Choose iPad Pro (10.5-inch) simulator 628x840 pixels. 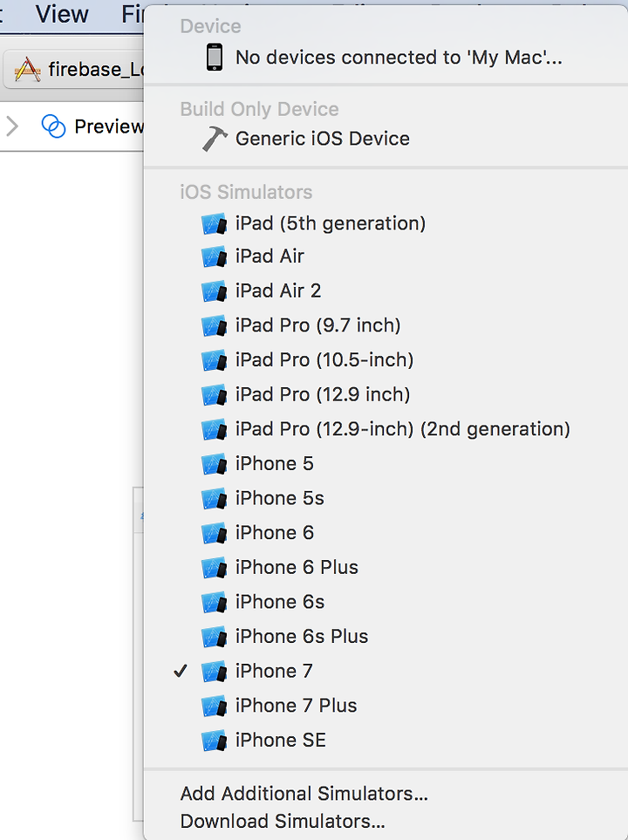[x=386, y=360]
